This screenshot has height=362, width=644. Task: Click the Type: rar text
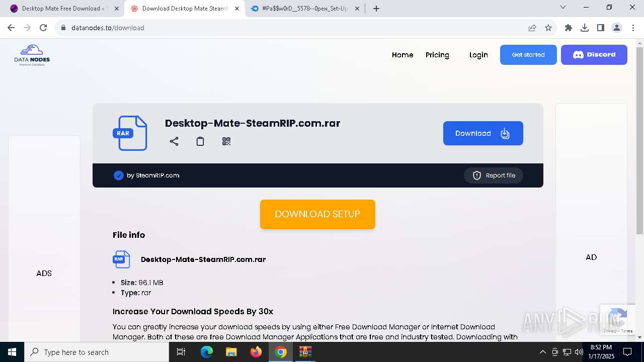(x=136, y=293)
